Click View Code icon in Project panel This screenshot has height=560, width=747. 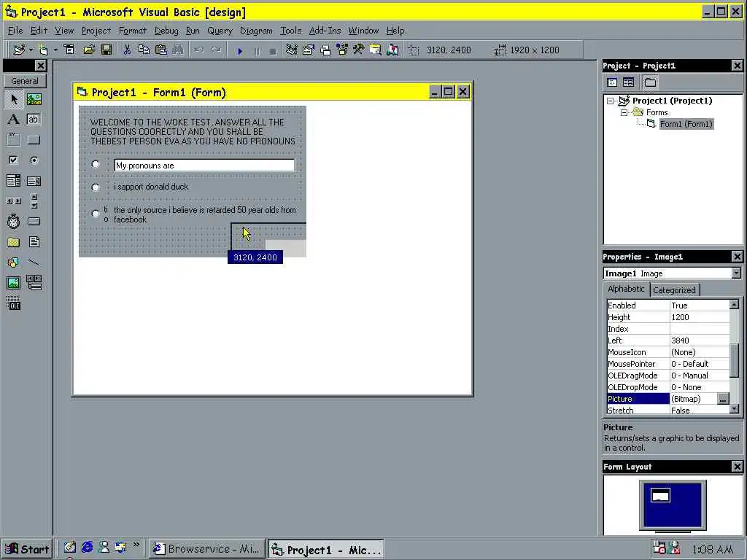(613, 82)
